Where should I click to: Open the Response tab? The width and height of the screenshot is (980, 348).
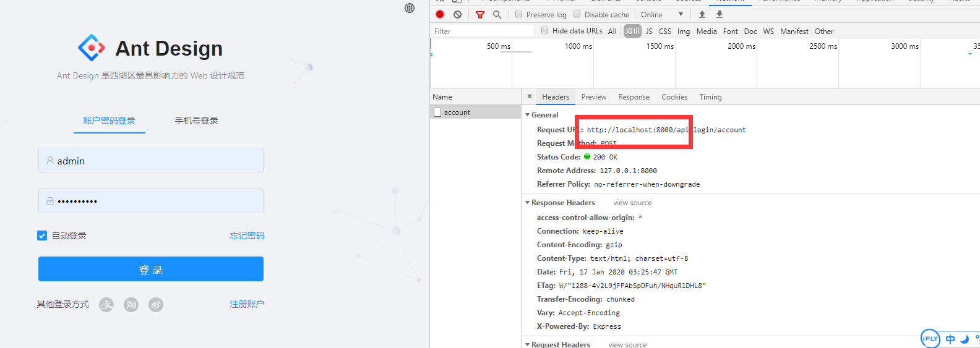point(634,97)
